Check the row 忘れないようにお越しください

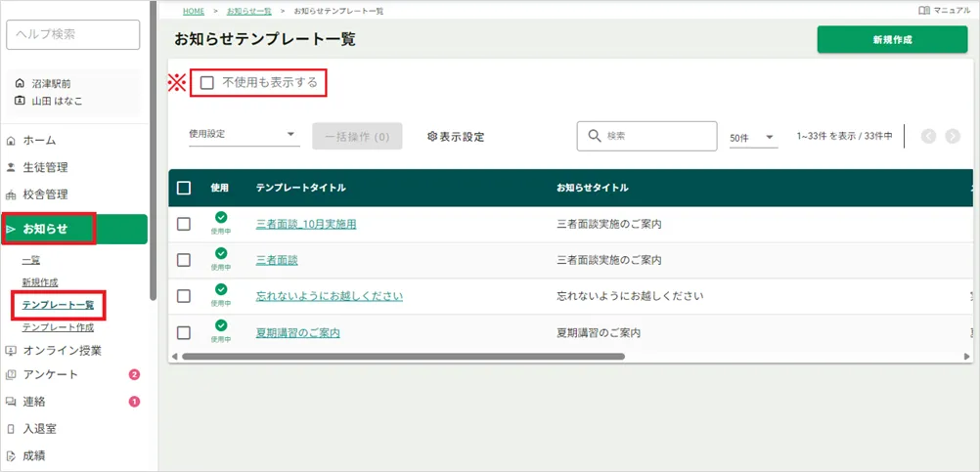point(184,296)
